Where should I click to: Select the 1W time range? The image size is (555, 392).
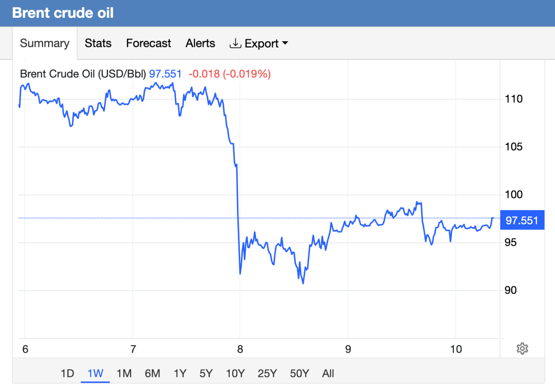tap(95, 373)
